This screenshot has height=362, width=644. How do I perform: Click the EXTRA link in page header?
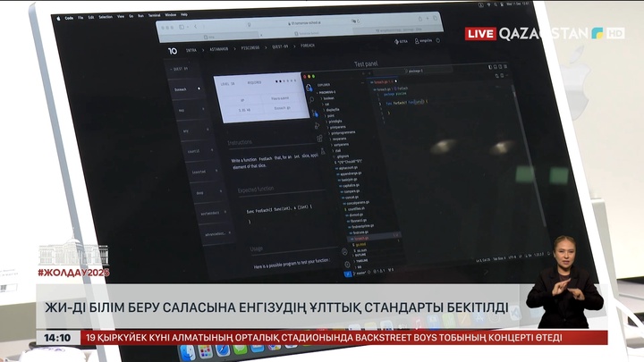click(x=402, y=41)
